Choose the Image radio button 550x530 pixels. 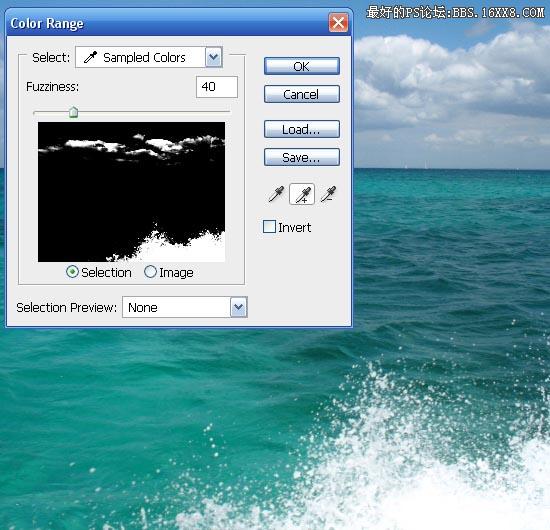[150, 272]
